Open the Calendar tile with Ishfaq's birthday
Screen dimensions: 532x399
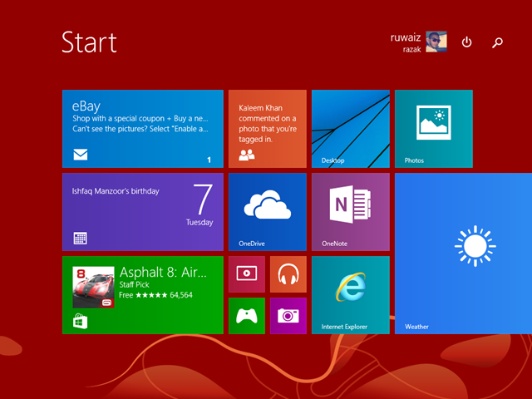click(142, 211)
